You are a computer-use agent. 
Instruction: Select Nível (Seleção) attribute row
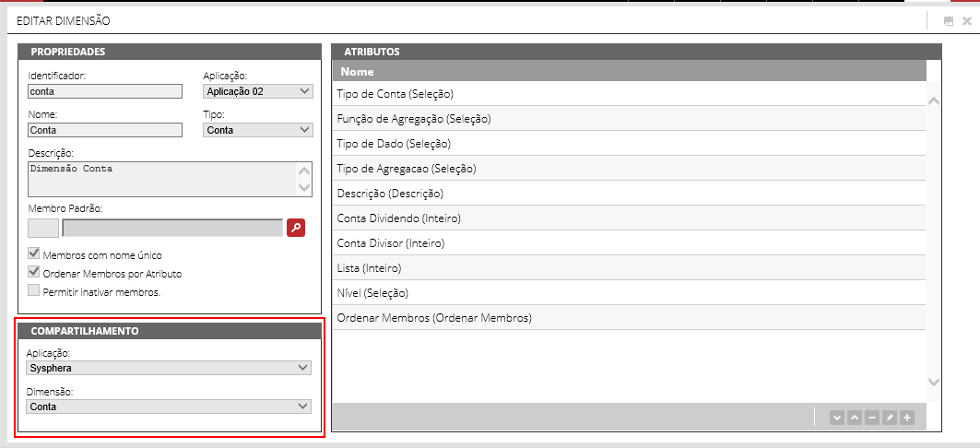click(629, 293)
